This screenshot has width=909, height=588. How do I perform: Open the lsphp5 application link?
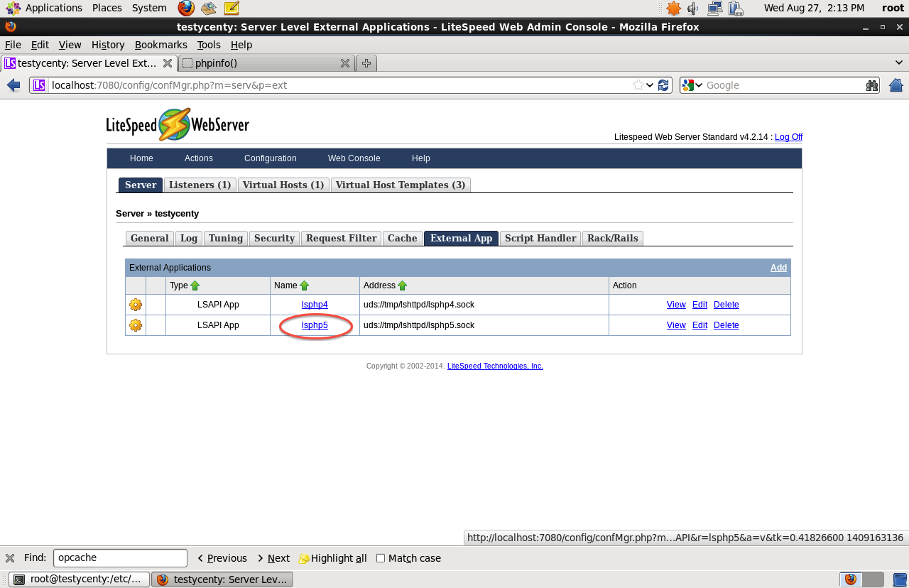(x=315, y=325)
